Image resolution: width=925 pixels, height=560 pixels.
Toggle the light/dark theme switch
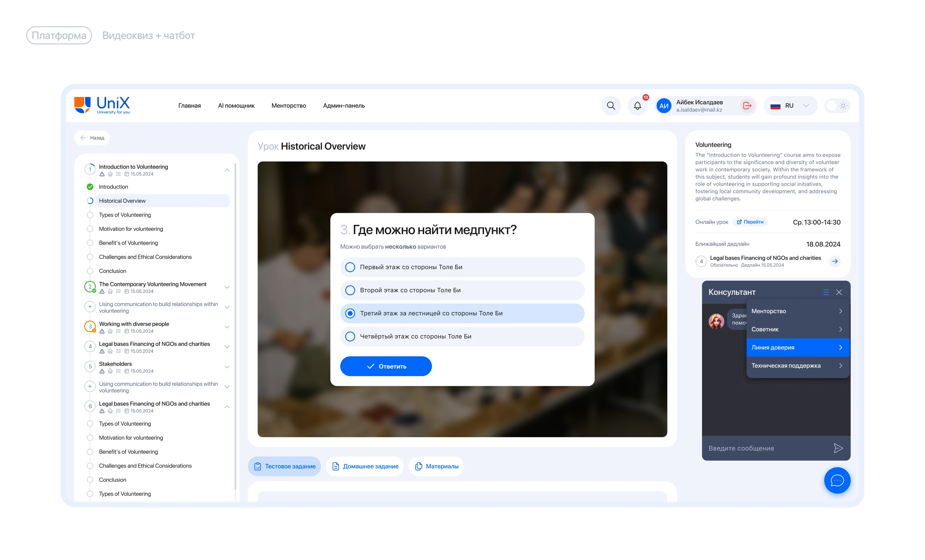837,105
